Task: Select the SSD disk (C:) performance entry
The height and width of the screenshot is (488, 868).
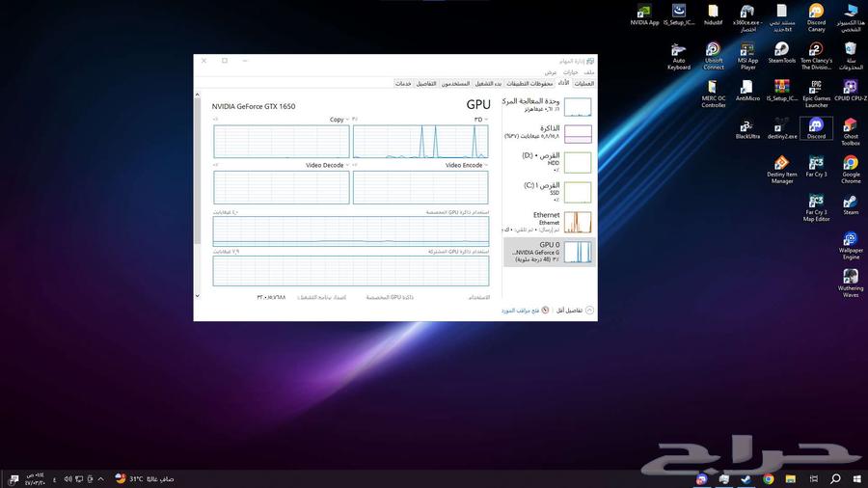Action: (549, 192)
